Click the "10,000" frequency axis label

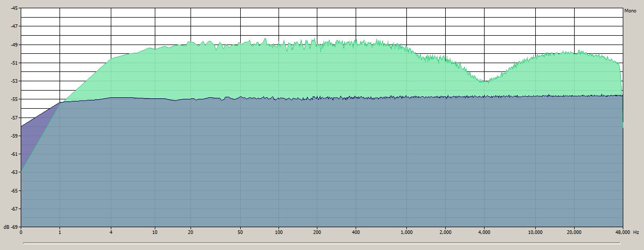[535, 232]
